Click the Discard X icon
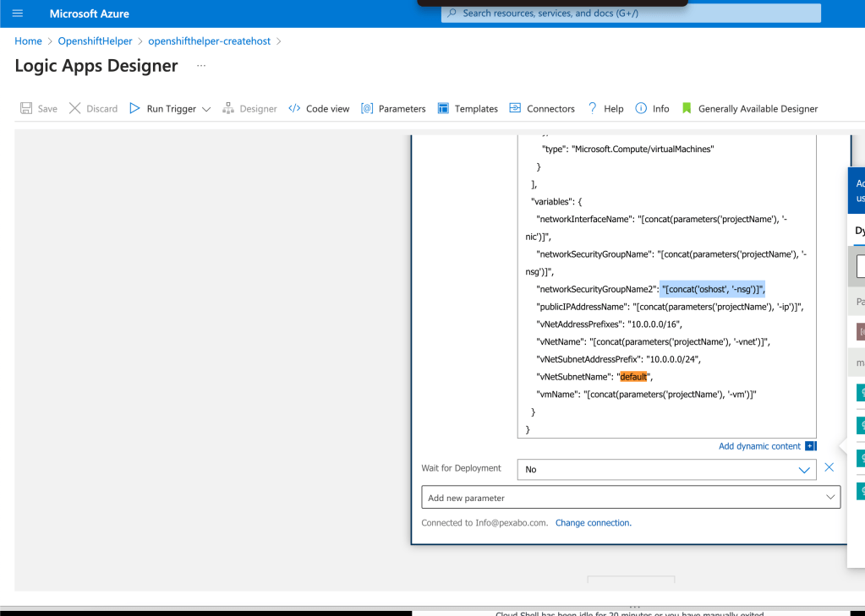Screen dimensions: 865x616 point(74,108)
